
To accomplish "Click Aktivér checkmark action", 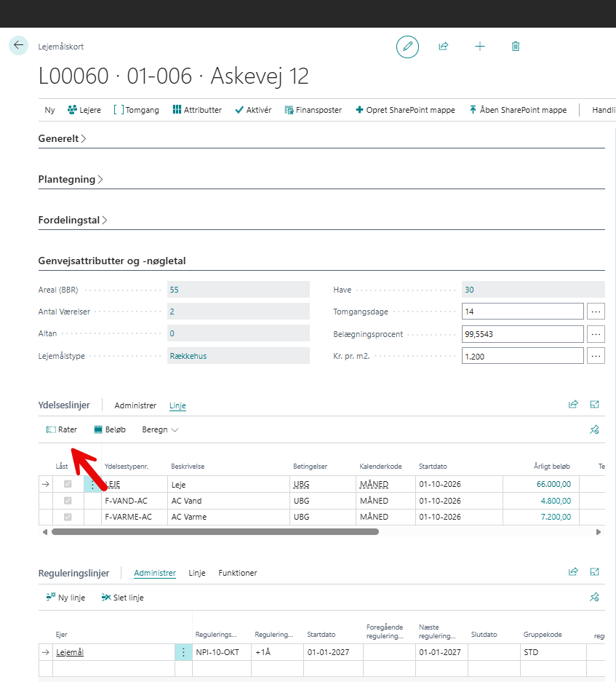I will 253,110.
